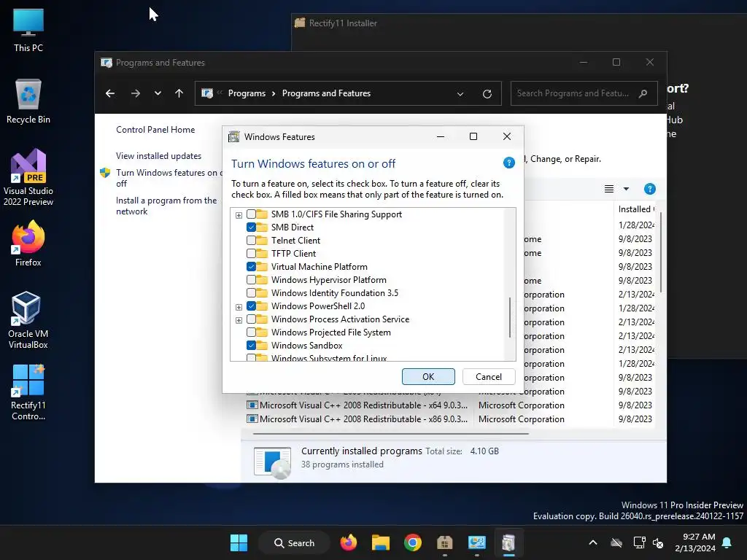This screenshot has width=747, height=560.
Task: Open Rectify11 Control Center desktop shortcut
Action: tap(28, 392)
